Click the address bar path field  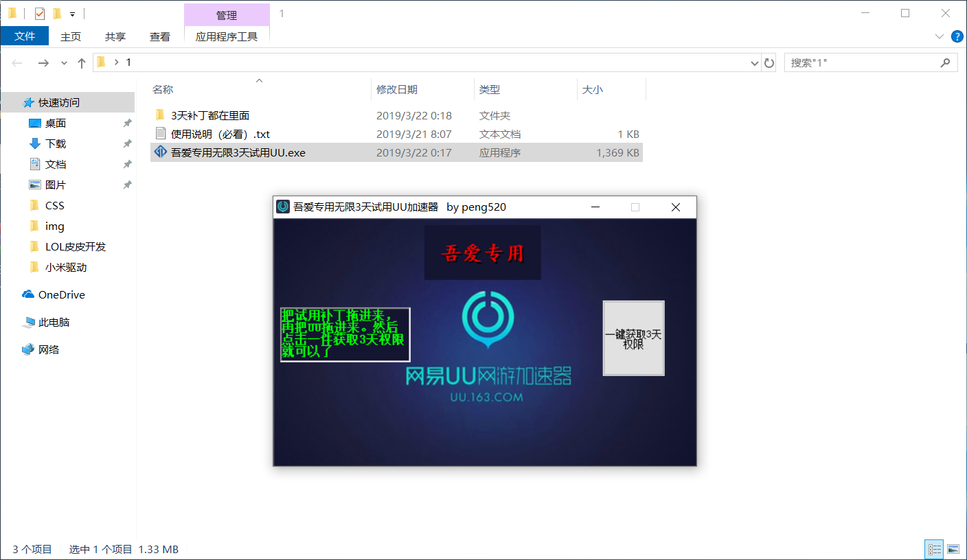(x=426, y=62)
